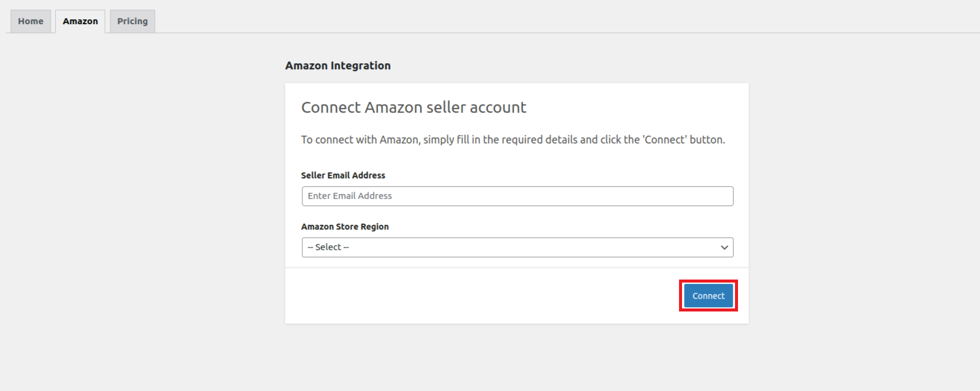Open the Pricing tab

coord(132,21)
